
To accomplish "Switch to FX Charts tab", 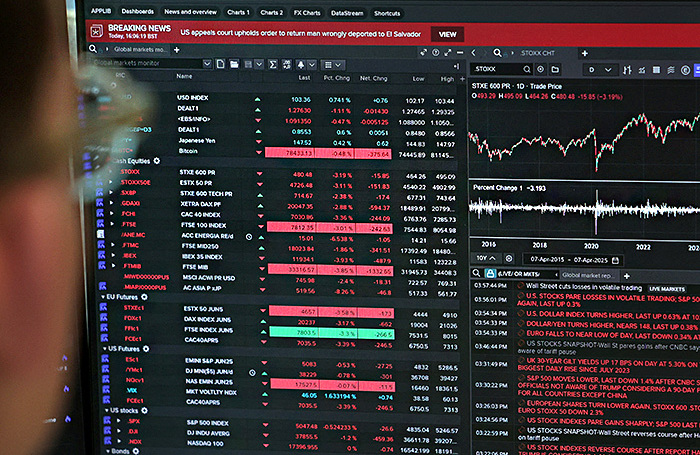I will tap(307, 13).
